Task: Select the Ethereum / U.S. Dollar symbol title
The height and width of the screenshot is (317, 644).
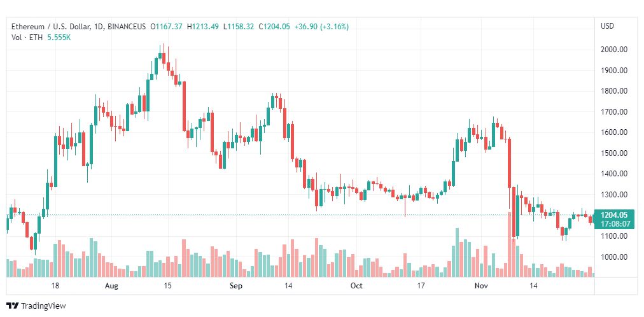Action: (50, 27)
